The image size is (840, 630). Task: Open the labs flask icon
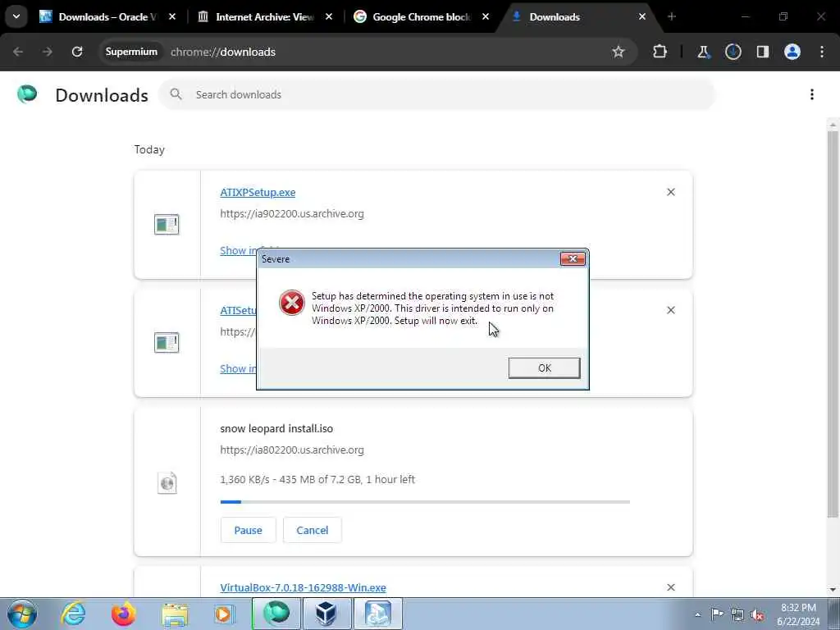[703, 52]
